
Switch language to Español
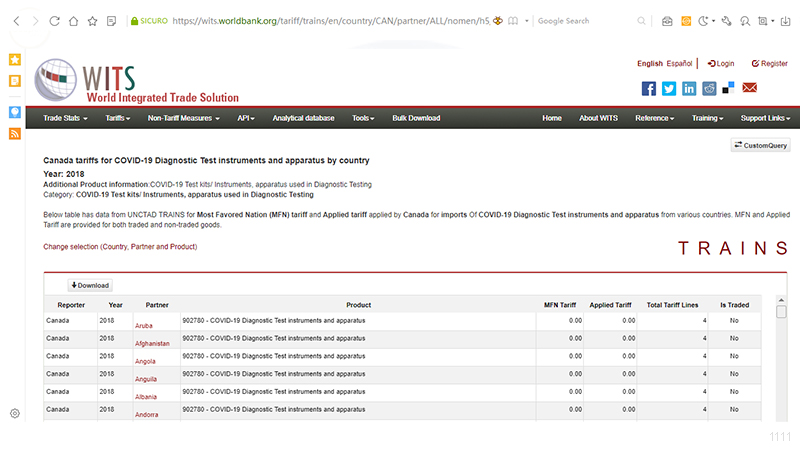(x=679, y=63)
